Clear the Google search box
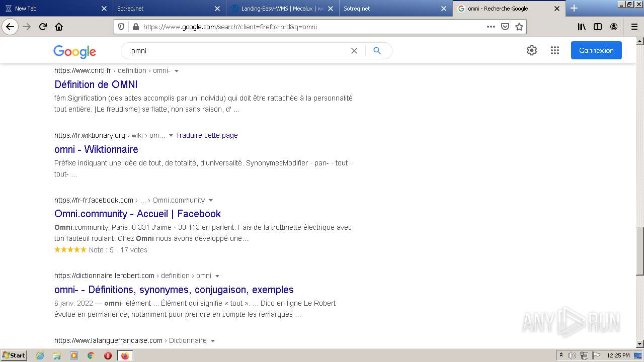This screenshot has width=644, height=362. tap(354, 51)
